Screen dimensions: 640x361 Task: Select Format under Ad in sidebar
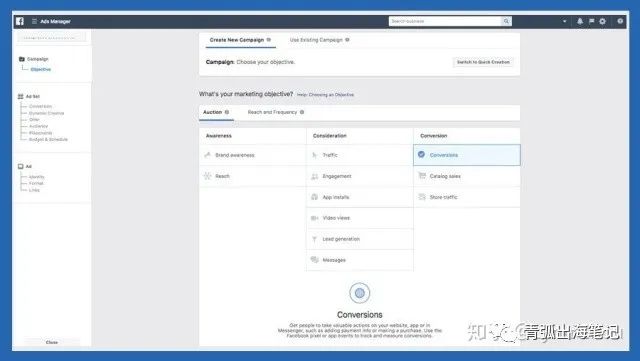pyautogui.click(x=36, y=183)
